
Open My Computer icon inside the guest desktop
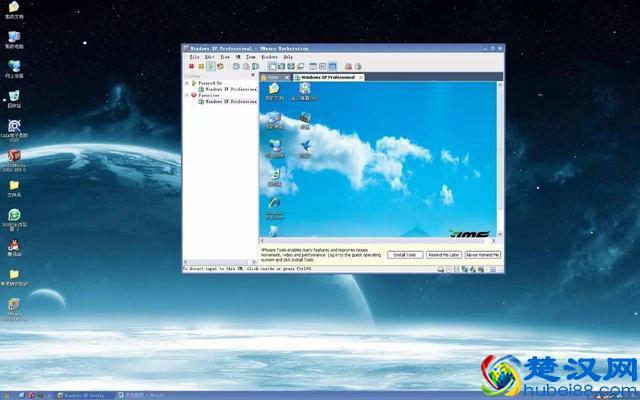coord(275,120)
